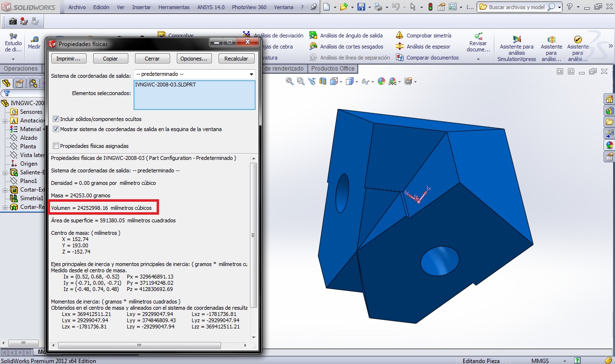Click the Previous view icon in viewport
The width and height of the screenshot is (615, 364).
[x=312, y=81]
